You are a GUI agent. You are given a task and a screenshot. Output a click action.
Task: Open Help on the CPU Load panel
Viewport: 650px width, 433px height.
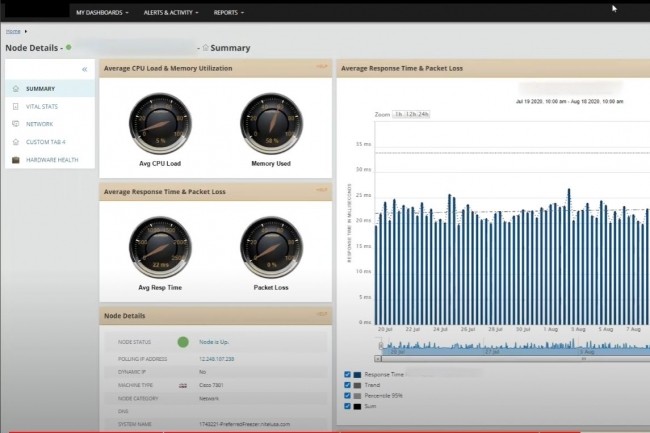click(322, 67)
